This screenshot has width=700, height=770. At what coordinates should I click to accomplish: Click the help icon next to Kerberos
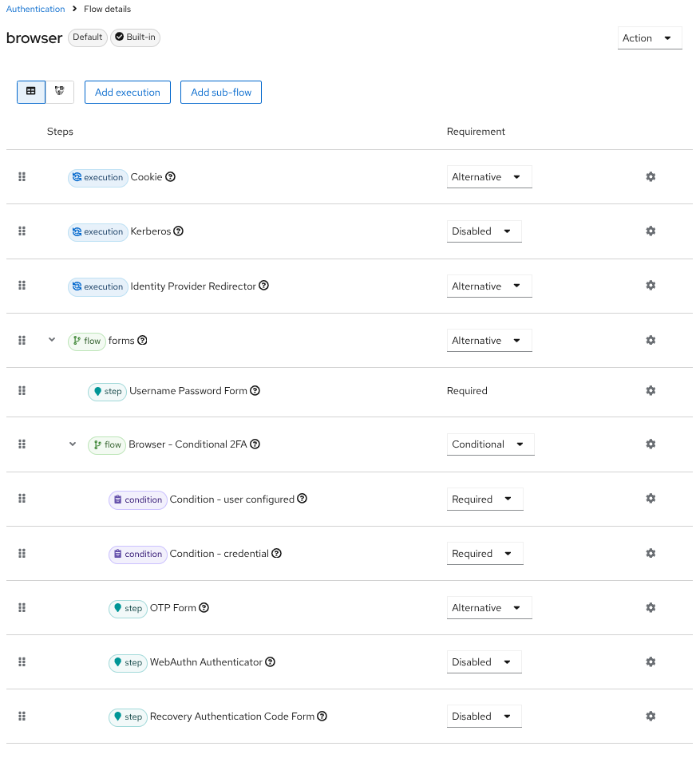pos(178,231)
